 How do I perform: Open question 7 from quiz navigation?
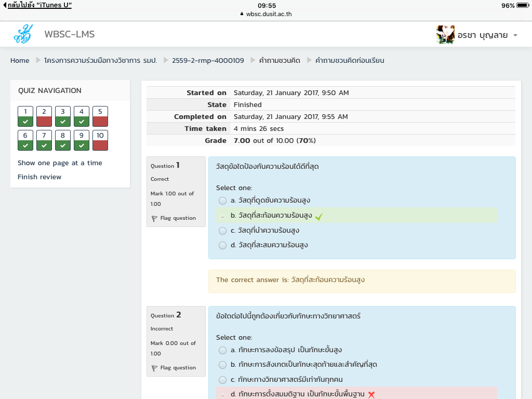(44, 140)
